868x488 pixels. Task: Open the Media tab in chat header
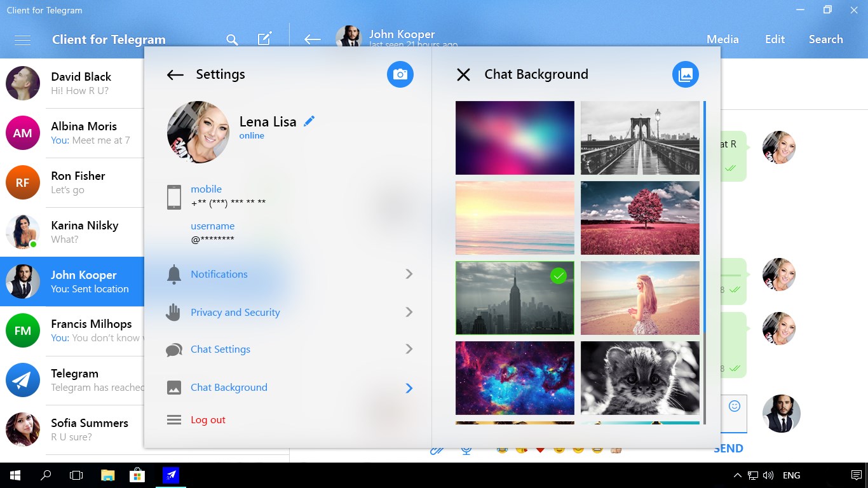[x=722, y=39]
